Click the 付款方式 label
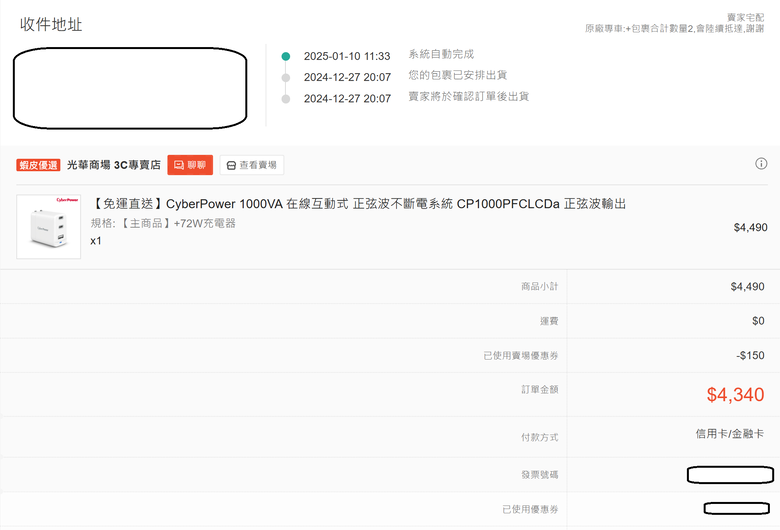 pos(539,437)
